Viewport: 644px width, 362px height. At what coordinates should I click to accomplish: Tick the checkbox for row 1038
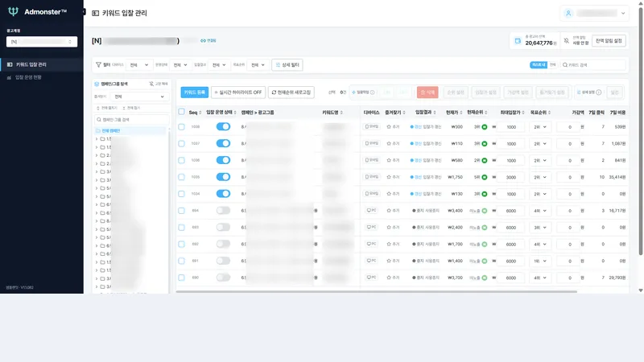coord(181,127)
